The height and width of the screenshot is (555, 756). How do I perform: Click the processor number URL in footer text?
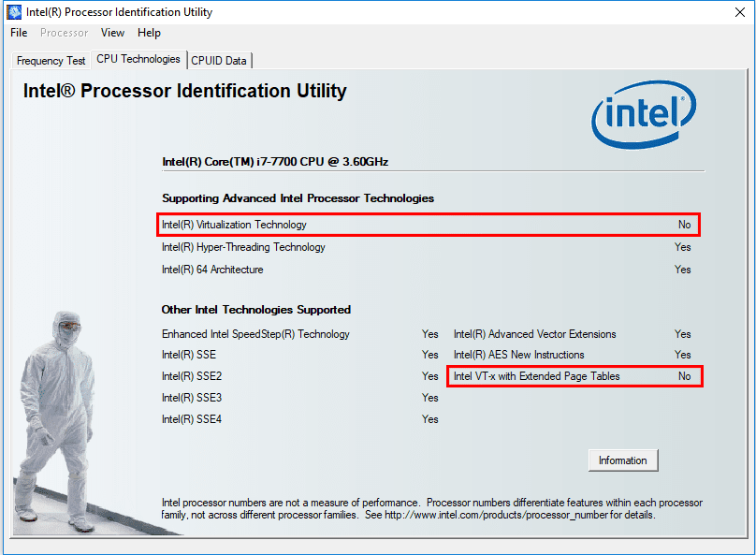pos(496,515)
